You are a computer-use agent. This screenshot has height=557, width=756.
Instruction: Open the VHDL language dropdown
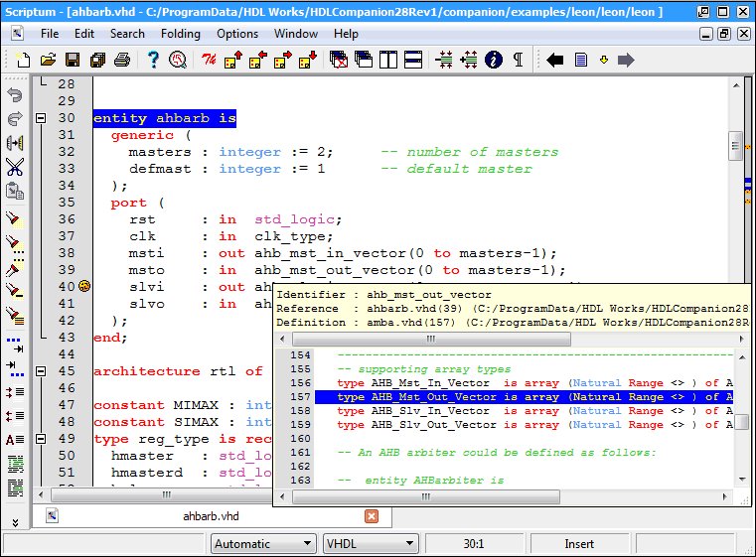(x=370, y=543)
